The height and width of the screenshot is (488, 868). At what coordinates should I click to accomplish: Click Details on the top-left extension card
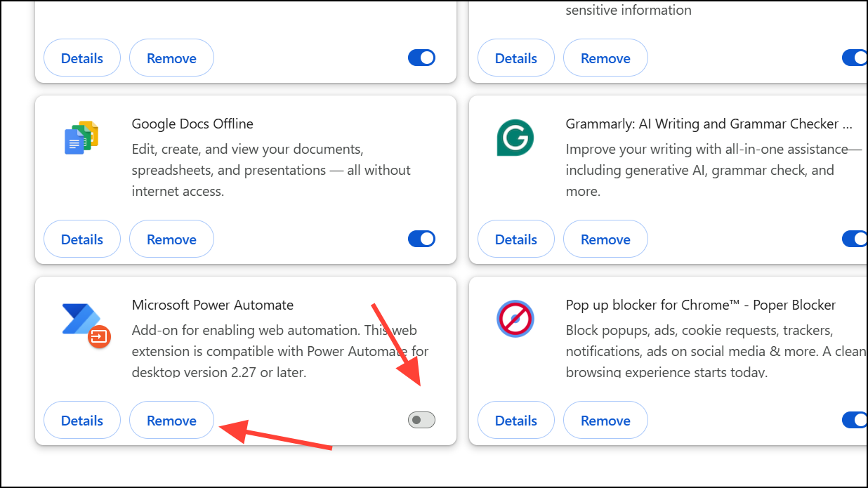pyautogui.click(x=81, y=58)
